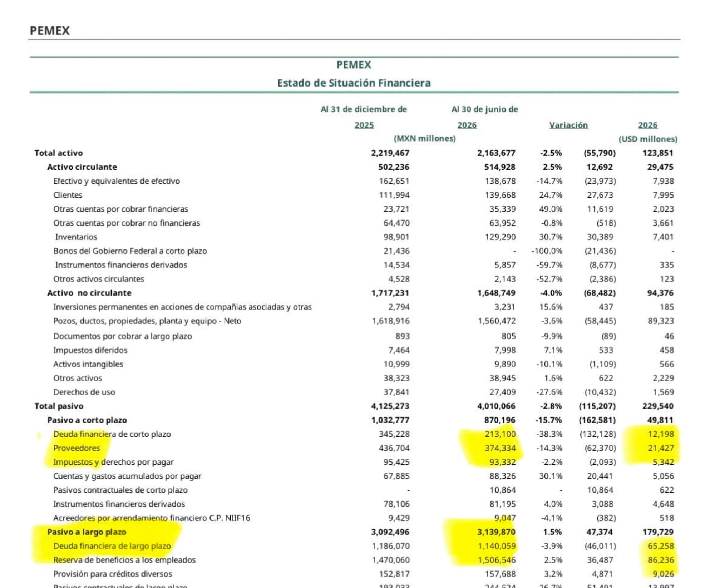This screenshot has width=715, height=588.
Task: Select "Reserva de beneficios a los empleados"
Action: click(x=124, y=560)
